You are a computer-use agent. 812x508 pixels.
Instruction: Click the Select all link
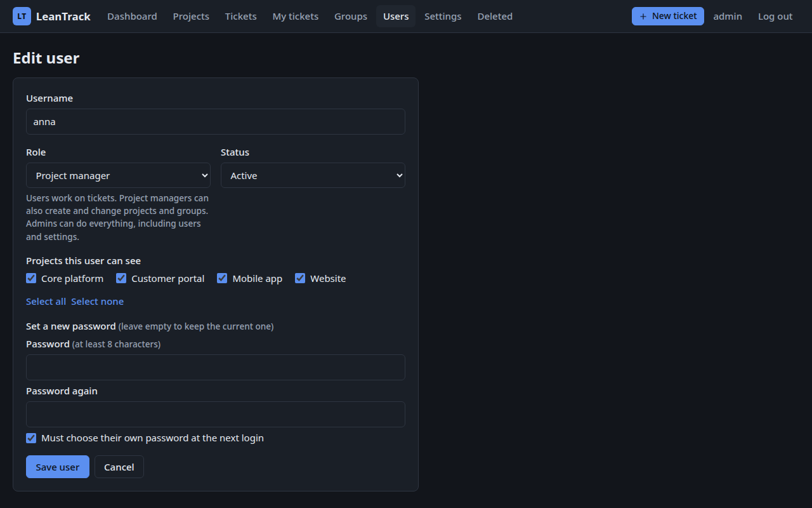tap(46, 302)
